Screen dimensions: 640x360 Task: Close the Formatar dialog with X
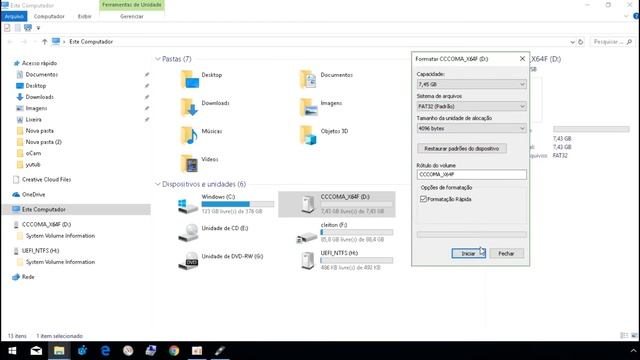(x=522, y=59)
